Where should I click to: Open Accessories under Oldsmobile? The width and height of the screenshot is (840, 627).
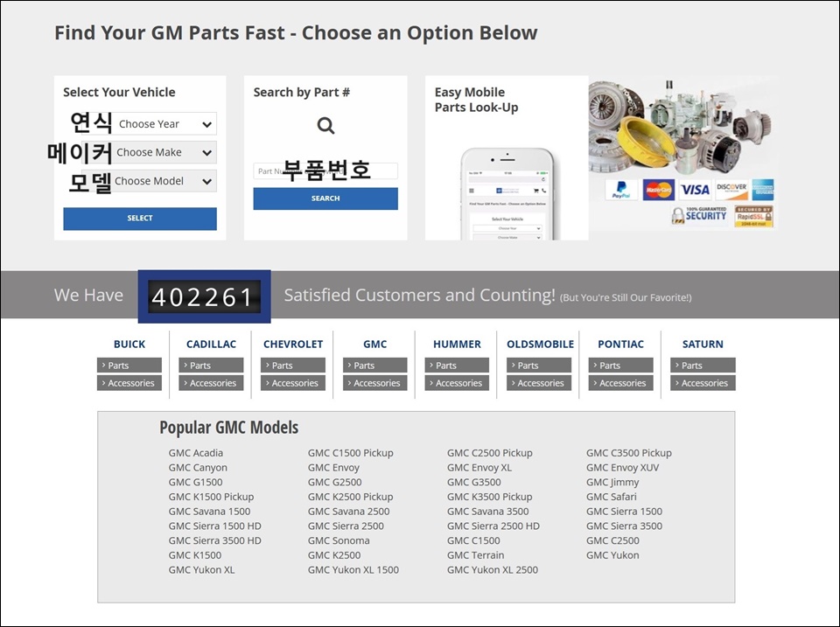(x=539, y=383)
